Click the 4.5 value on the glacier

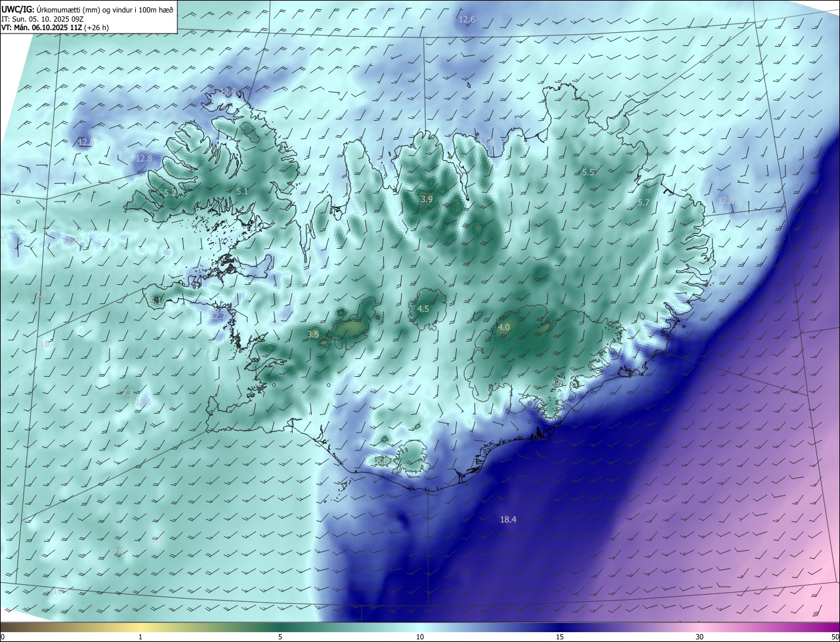point(423,309)
